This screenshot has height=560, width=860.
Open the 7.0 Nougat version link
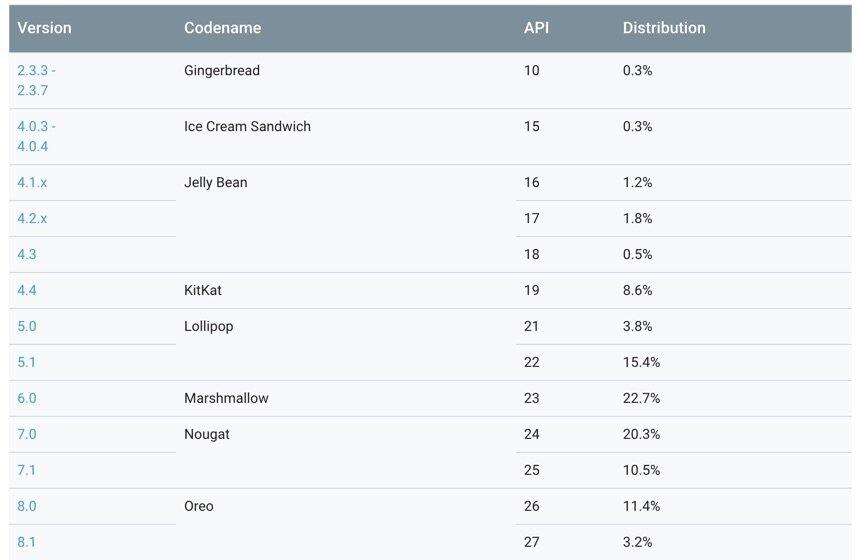[27, 434]
